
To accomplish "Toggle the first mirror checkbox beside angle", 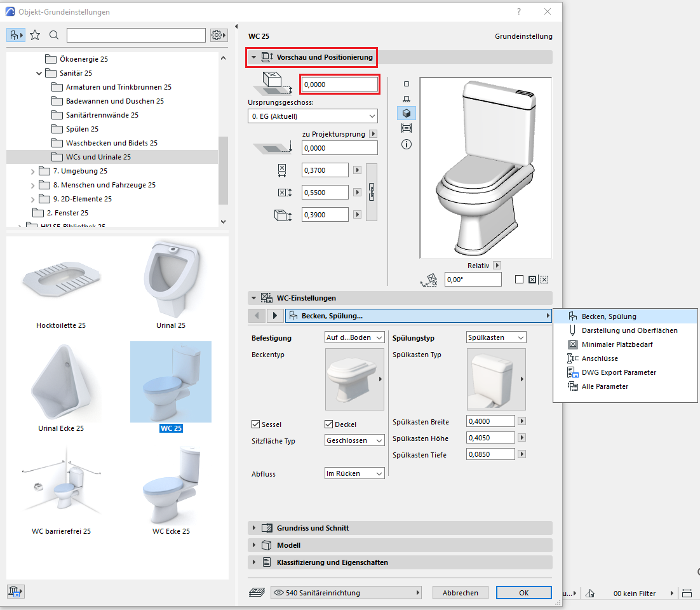I will pyautogui.click(x=519, y=280).
